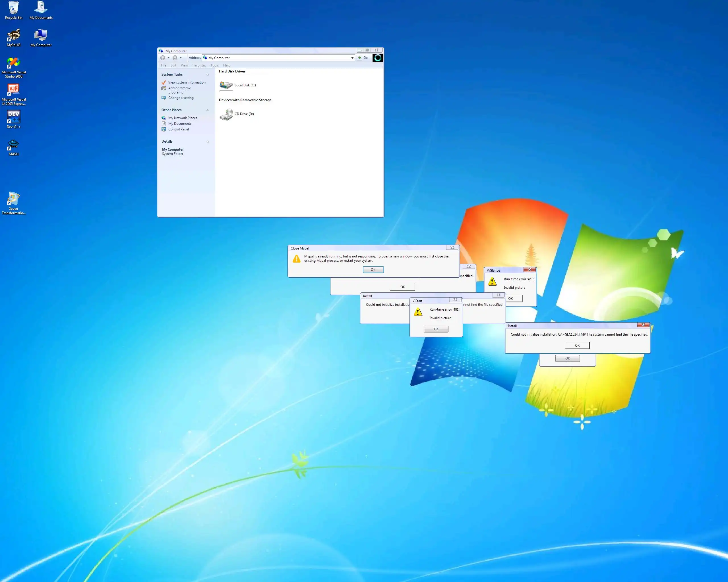Collapse the Details pane section
Viewport: 728px width, 582px height.
208,142
